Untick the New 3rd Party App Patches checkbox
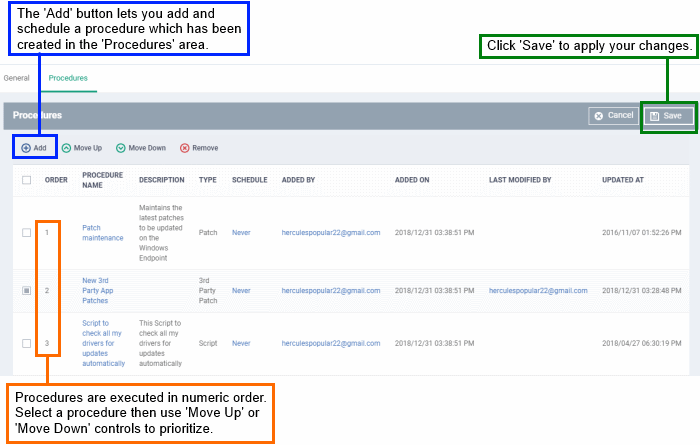The image size is (700, 445). [27, 291]
